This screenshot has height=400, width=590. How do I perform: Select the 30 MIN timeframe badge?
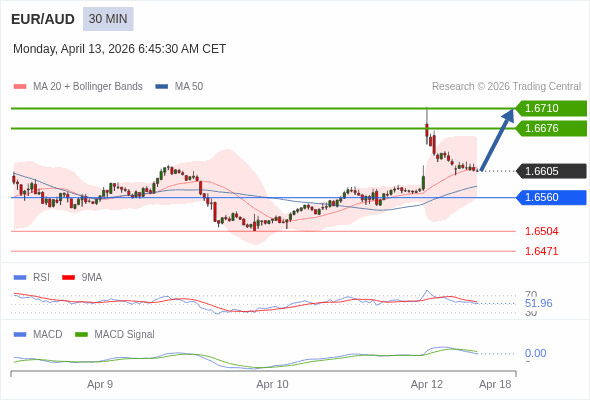108,19
